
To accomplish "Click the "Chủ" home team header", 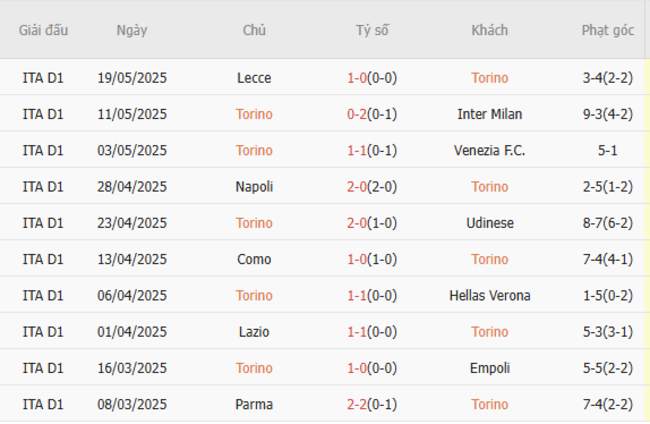I will coord(254,30).
